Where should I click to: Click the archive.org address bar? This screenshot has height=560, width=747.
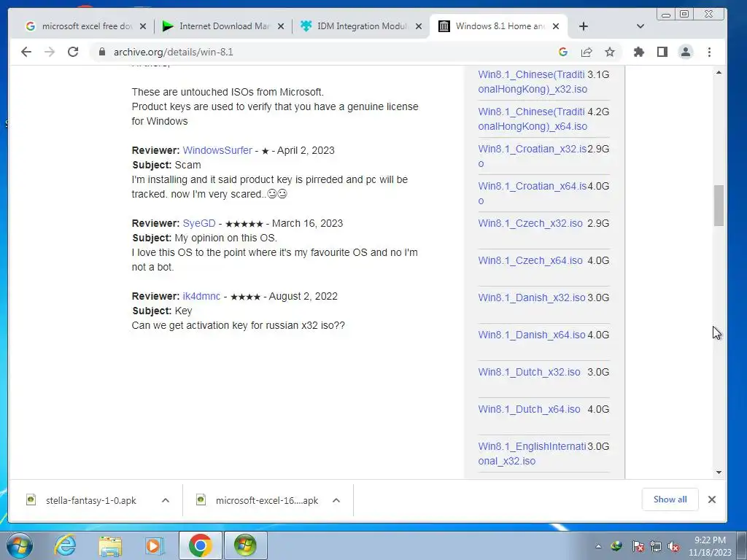pyautogui.click(x=324, y=52)
